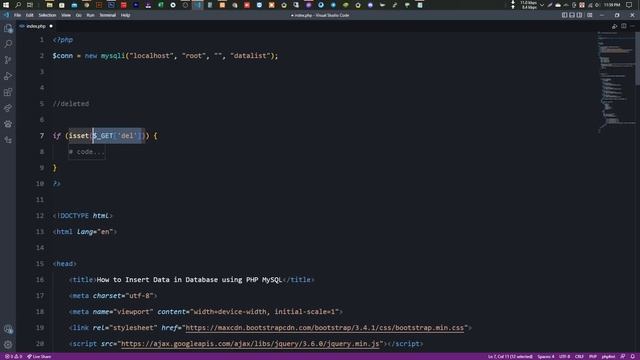Click line number 15 in gutter

[40, 264]
